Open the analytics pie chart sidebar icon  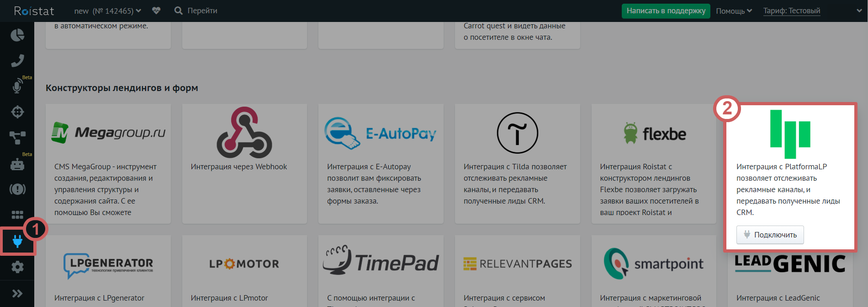point(17,35)
